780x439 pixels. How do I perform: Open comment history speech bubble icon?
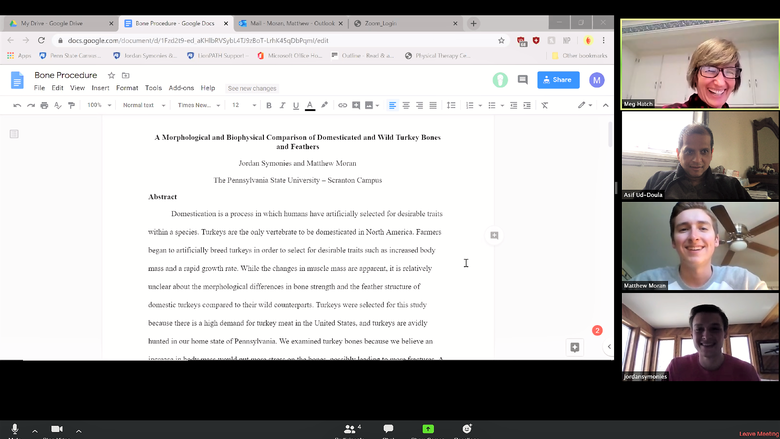click(x=522, y=80)
